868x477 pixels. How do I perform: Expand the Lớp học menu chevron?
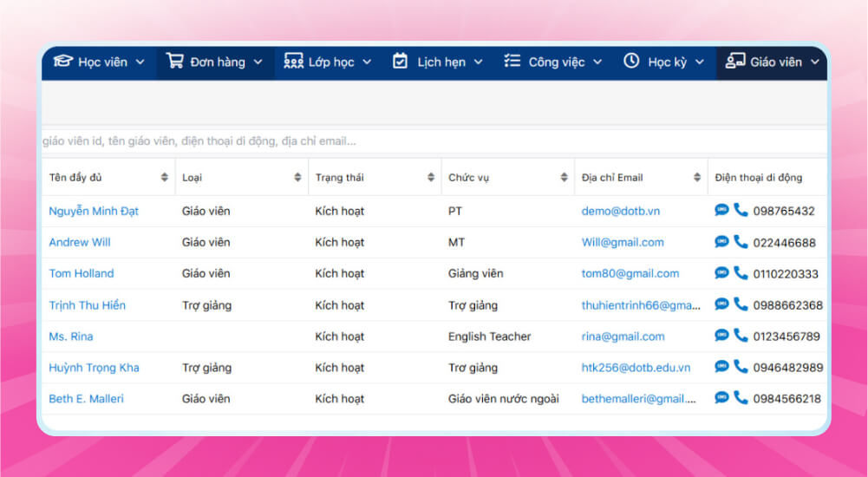pyautogui.click(x=367, y=62)
